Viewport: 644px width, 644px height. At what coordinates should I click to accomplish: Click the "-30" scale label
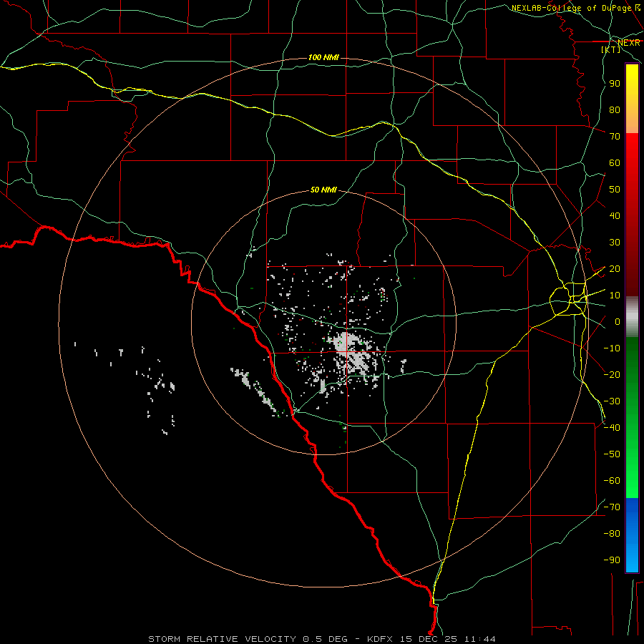pyautogui.click(x=612, y=401)
